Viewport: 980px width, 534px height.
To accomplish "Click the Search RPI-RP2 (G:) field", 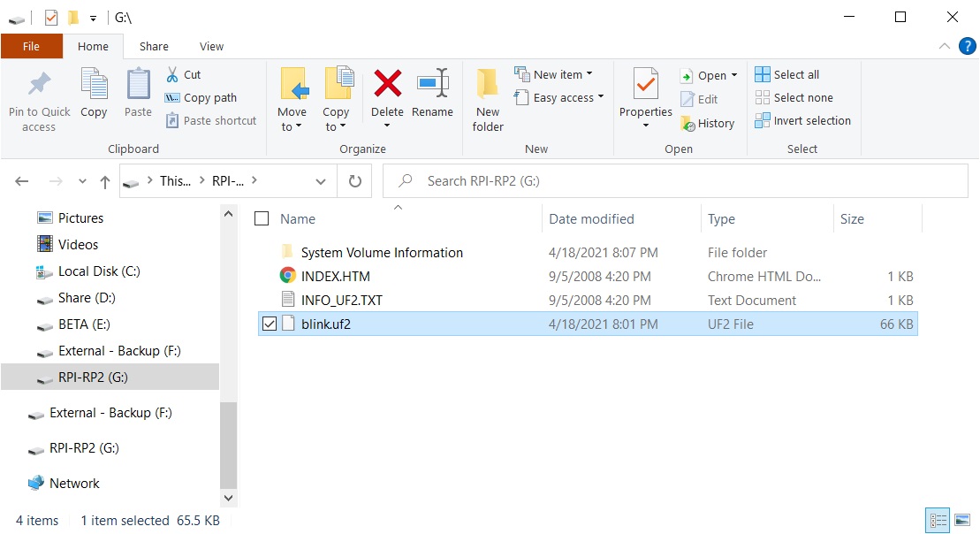I will click(676, 181).
